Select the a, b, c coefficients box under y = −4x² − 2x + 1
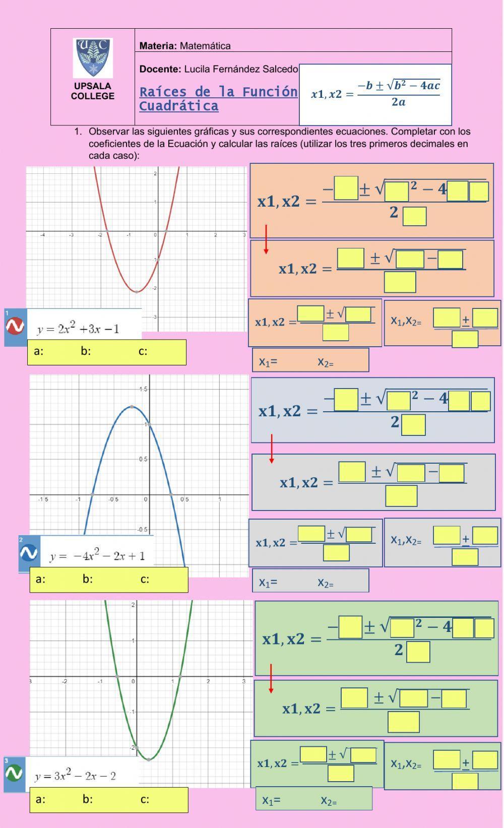This screenshot has width=504, height=828. 109,580
